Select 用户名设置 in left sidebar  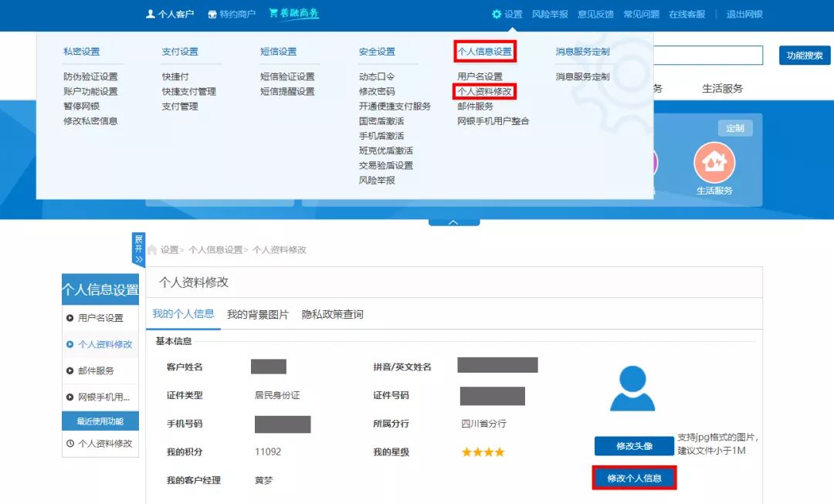[100, 318]
